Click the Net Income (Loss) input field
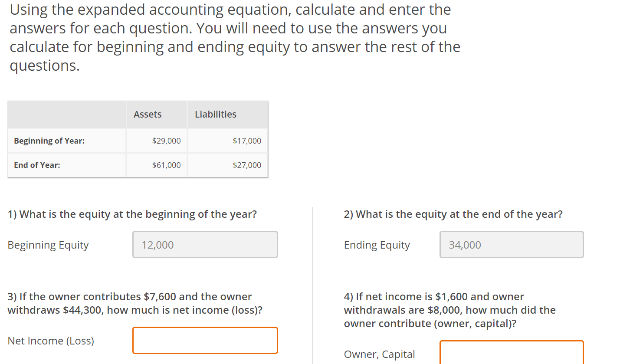 pos(205,340)
